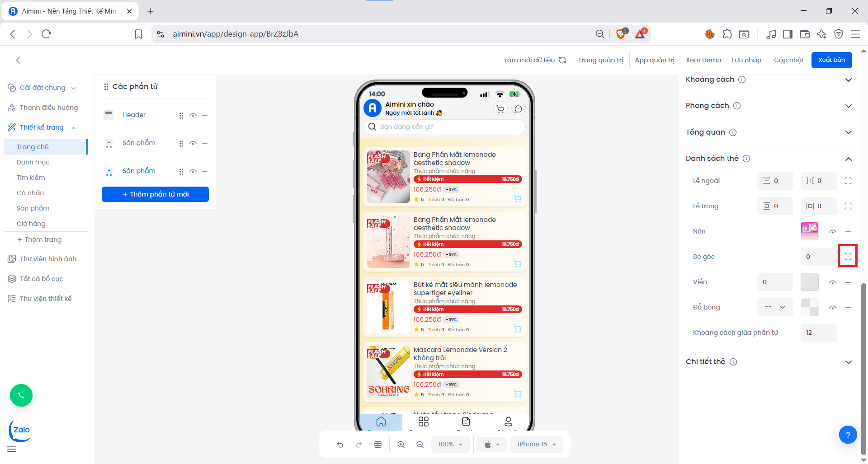The image size is (868, 464).
Task: Open the Xem Demo menu item
Action: coord(703,60)
